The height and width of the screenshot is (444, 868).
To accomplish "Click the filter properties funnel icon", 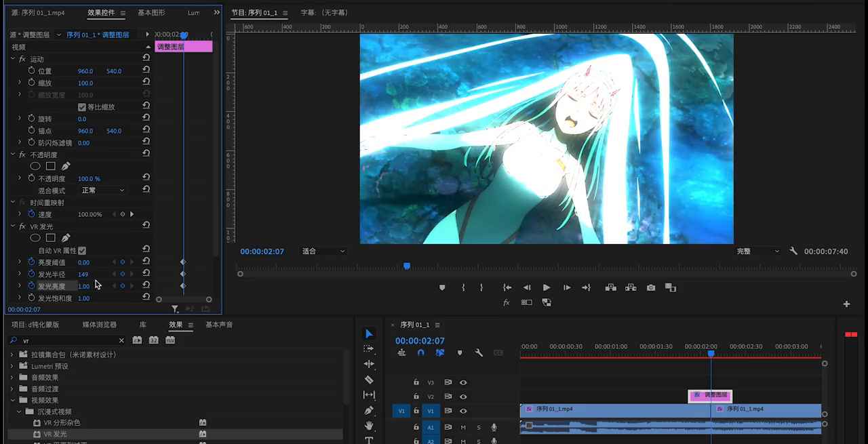I will (174, 309).
